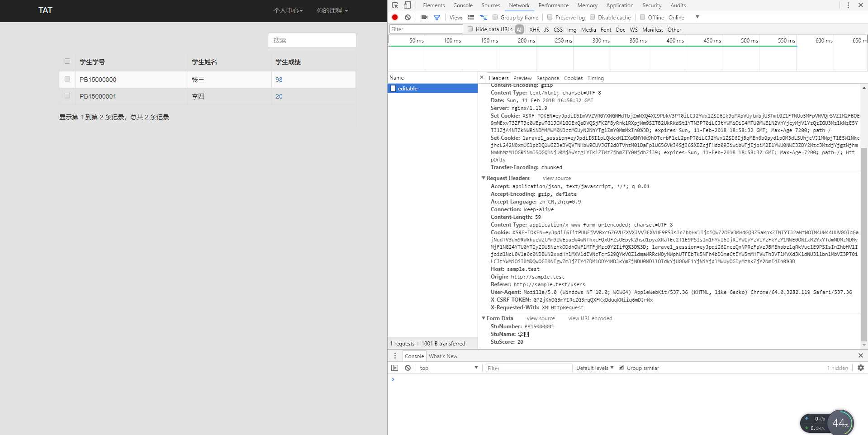
Task: Select All request type filter
Action: (519, 29)
